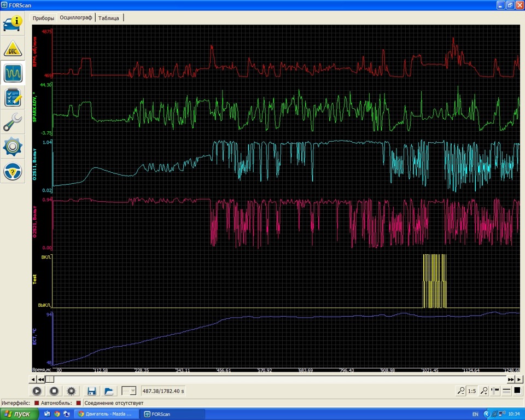Open the help steering wheel section
This screenshot has width=525, height=420.
click(13, 171)
